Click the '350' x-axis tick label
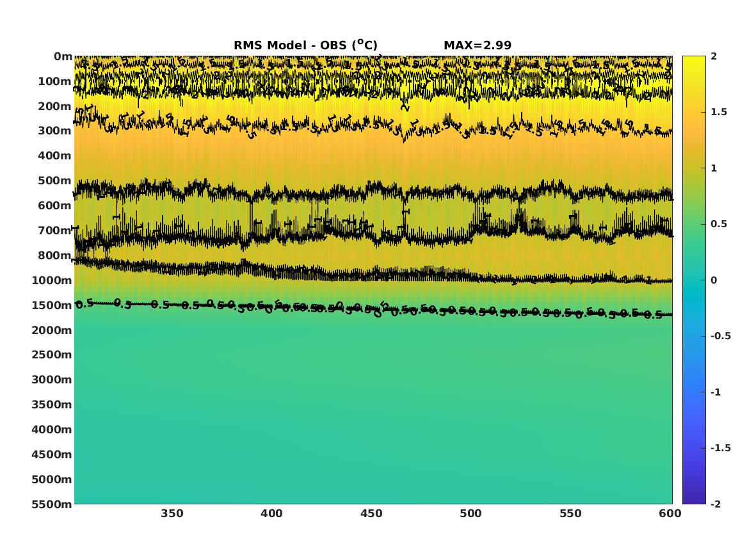This screenshot has width=747, height=560. tap(172, 514)
